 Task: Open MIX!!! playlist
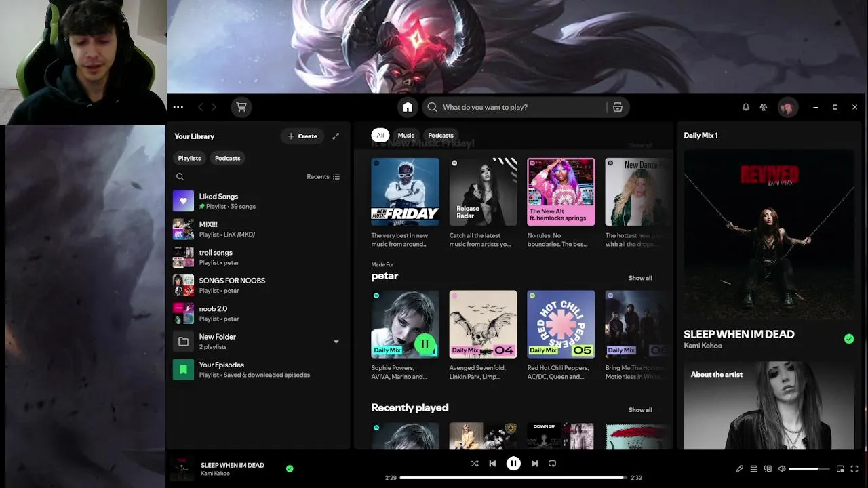(258, 229)
